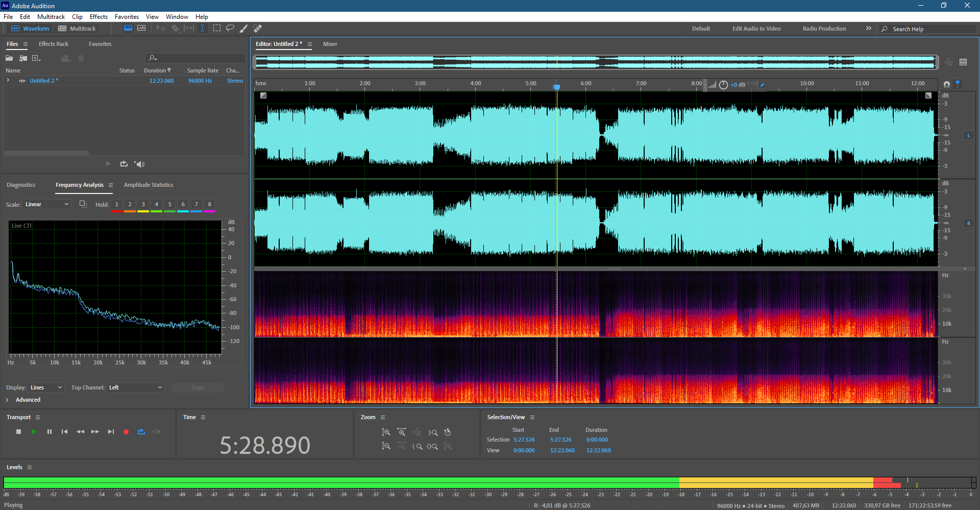Click the red Record button
Viewport: 980px width, 510px height.
(x=126, y=432)
